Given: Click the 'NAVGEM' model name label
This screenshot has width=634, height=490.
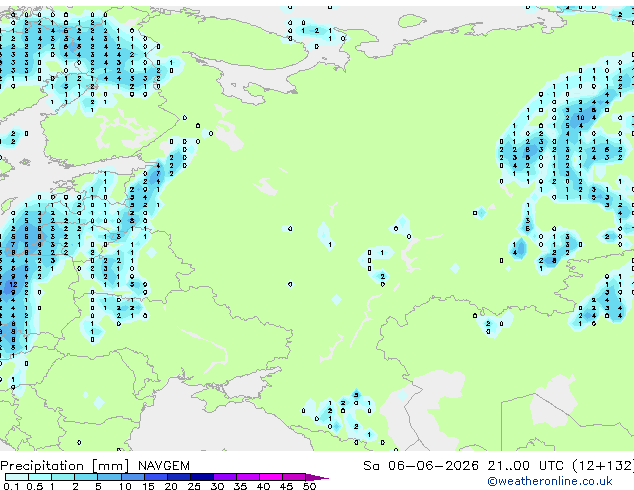Looking at the screenshot, I should click(164, 466).
